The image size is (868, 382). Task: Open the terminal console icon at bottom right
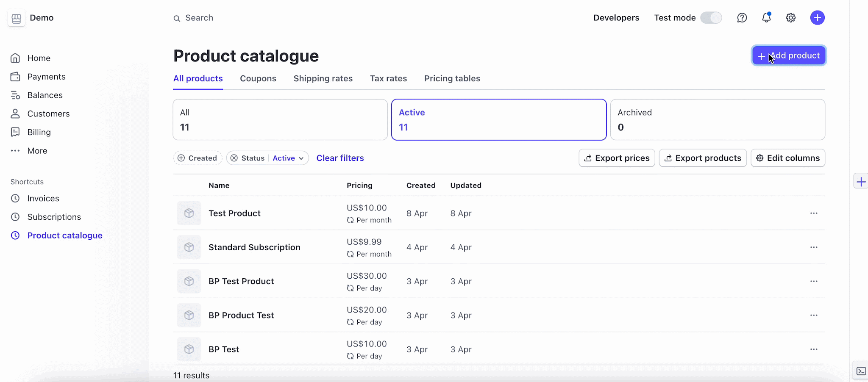pos(861,371)
